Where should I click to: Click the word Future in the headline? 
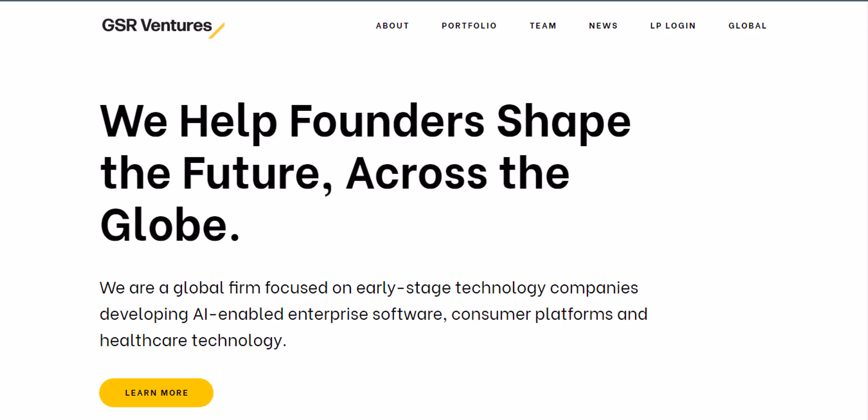tap(251, 173)
